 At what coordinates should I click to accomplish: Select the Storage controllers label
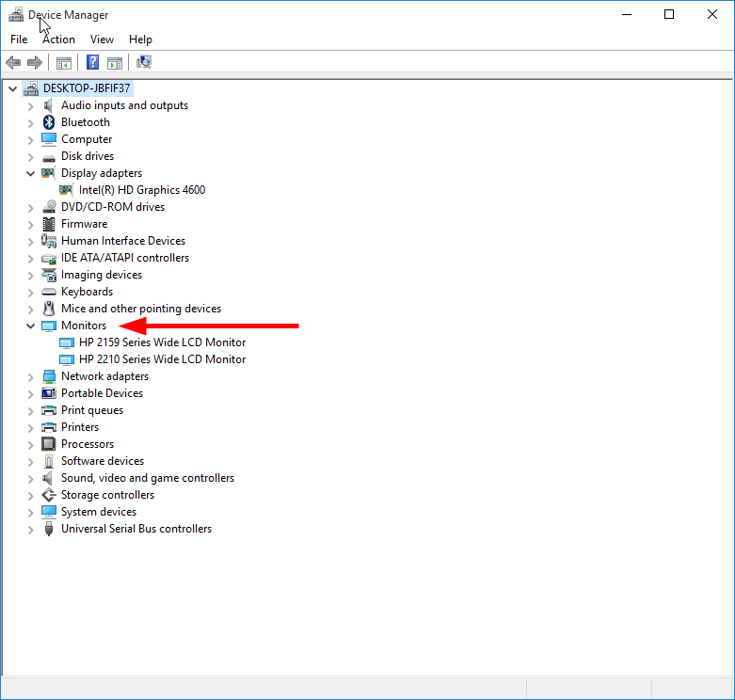coord(108,495)
